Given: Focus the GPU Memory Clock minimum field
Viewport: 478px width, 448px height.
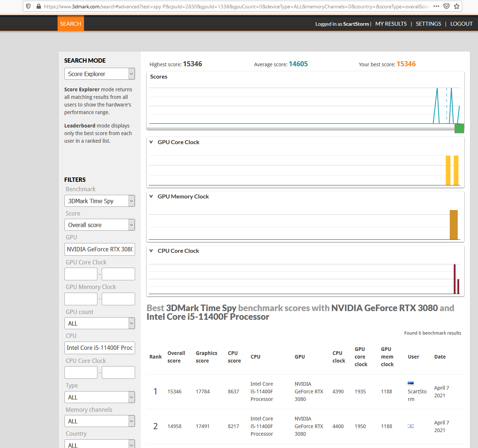Looking at the screenshot, I should [x=81, y=299].
